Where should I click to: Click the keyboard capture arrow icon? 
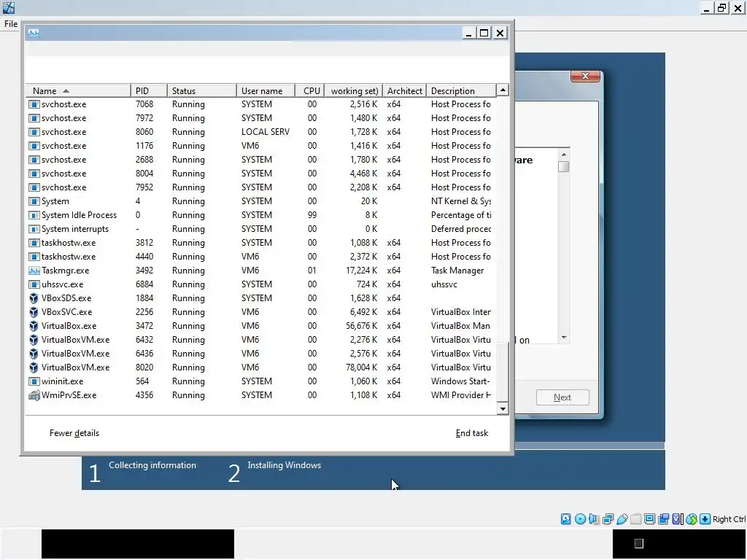(705, 519)
